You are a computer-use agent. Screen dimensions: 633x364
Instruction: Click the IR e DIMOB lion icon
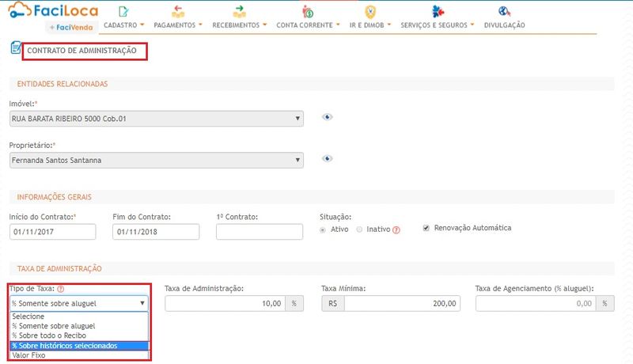370,11
